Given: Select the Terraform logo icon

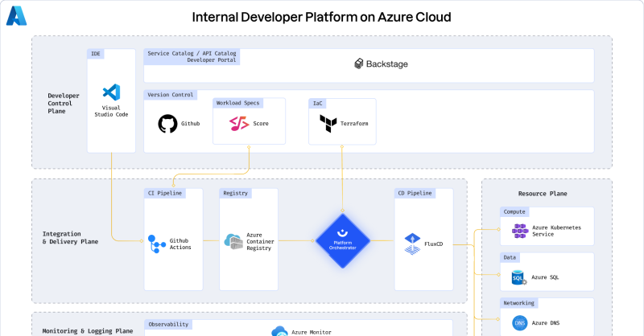Looking at the screenshot, I should [328, 124].
